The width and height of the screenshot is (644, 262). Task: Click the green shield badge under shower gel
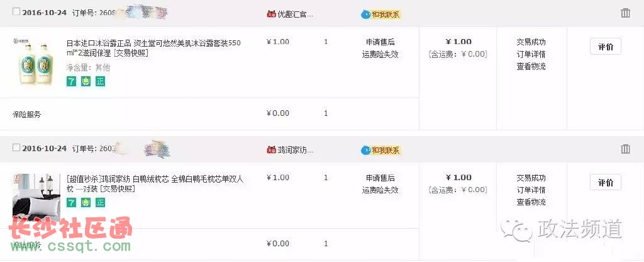tap(86, 81)
